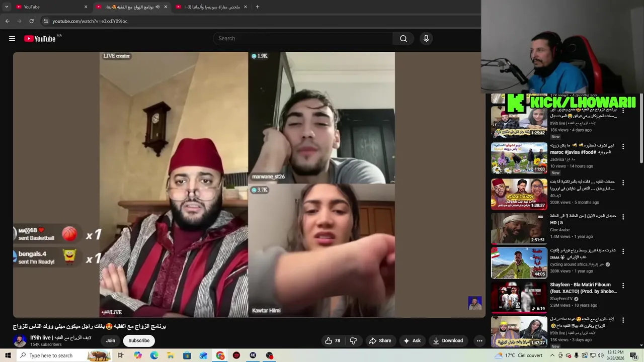Open the Shayfeen - Bla Matiri Fihoum title
The image size is (644, 362).
583,288
